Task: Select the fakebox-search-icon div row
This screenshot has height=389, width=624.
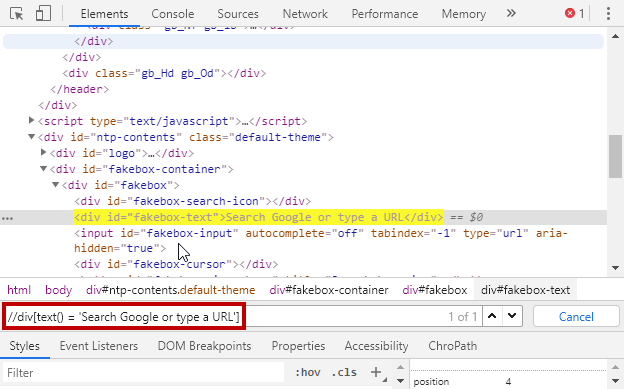Action: pos(193,201)
